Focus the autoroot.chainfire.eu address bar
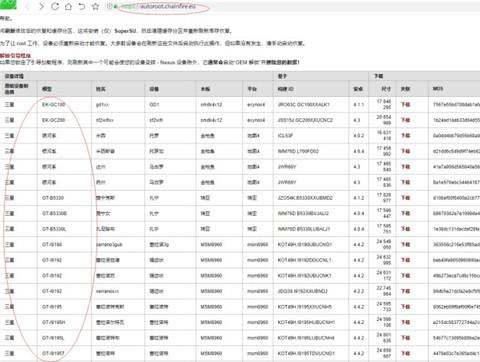Viewport: 480px width, 362px height. (293, 6)
